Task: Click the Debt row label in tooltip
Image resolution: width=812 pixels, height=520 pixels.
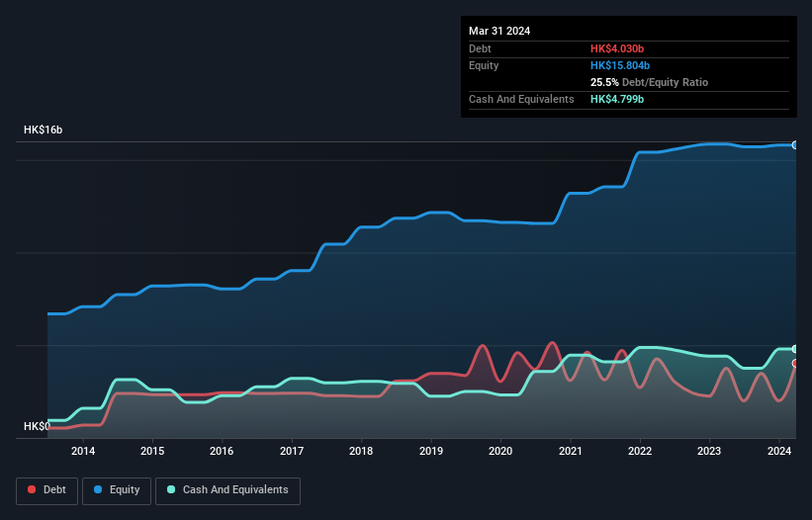Action: [480, 48]
